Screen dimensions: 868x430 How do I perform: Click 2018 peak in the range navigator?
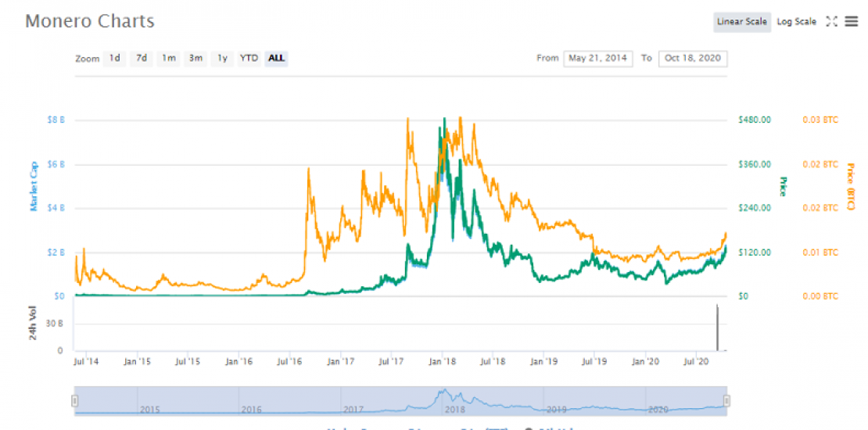(x=444, y=392)
